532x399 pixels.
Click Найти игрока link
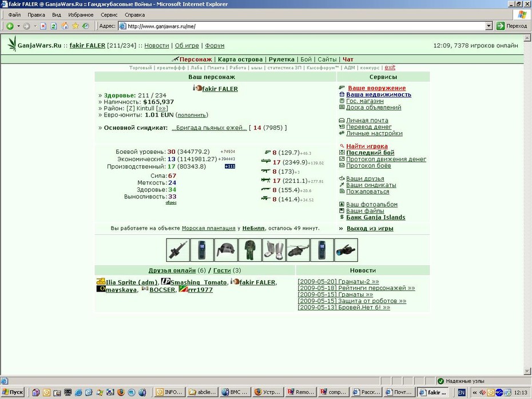point(367,146)
